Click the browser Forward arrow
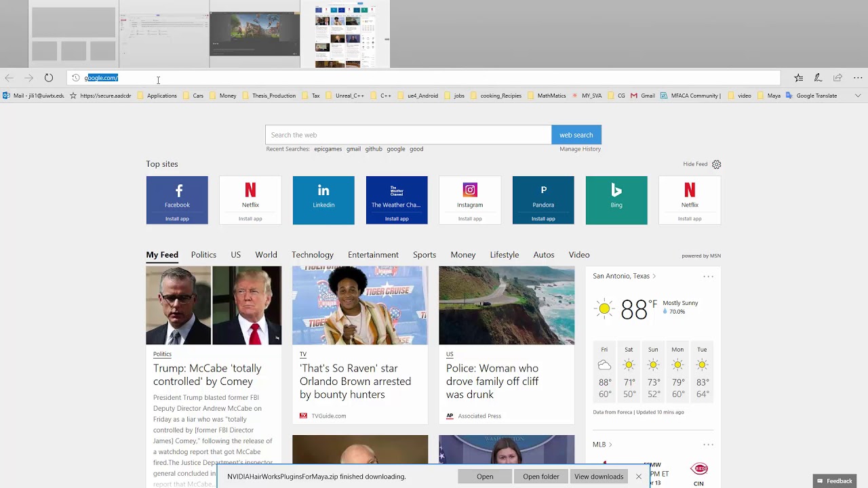 pyautogui.click(x=29, y=78)
